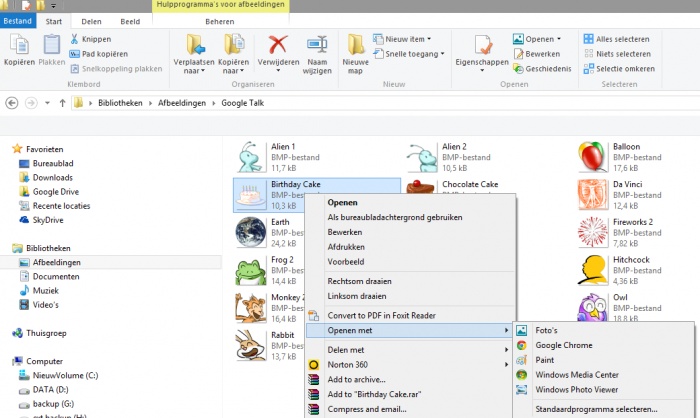The height and width of the screenshot is (418, 700).
Task: Click Selectie omkeren
Action: tap(619, 68)
